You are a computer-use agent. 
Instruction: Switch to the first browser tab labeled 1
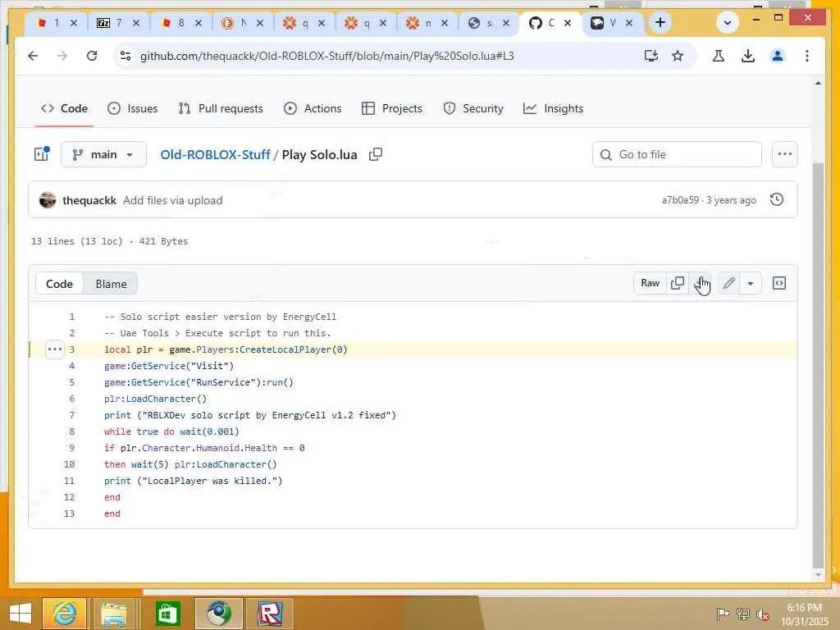click(x=57, y=22)
